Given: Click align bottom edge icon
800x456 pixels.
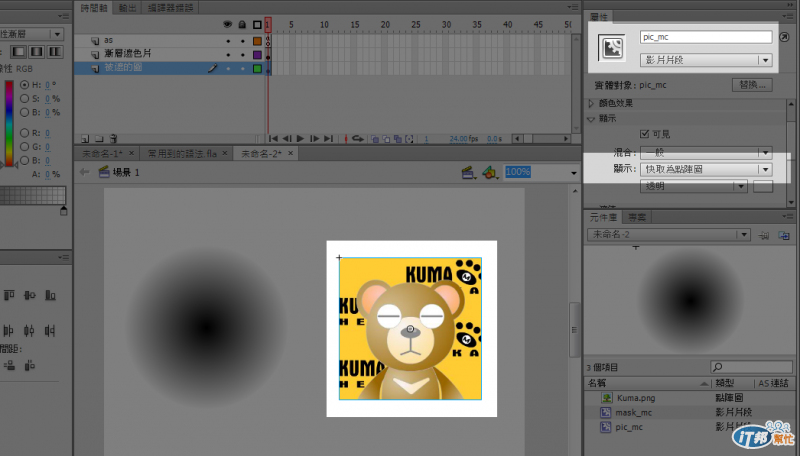Looking at the screenshot, I should tap(50, 295).
